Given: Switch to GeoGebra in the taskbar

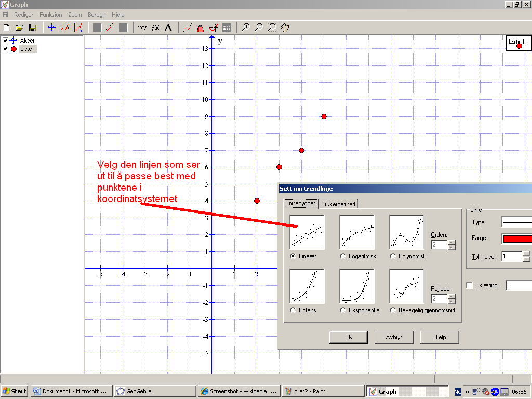Looking at the screenshot, I should pyautogui.click(x=155, y=391).
